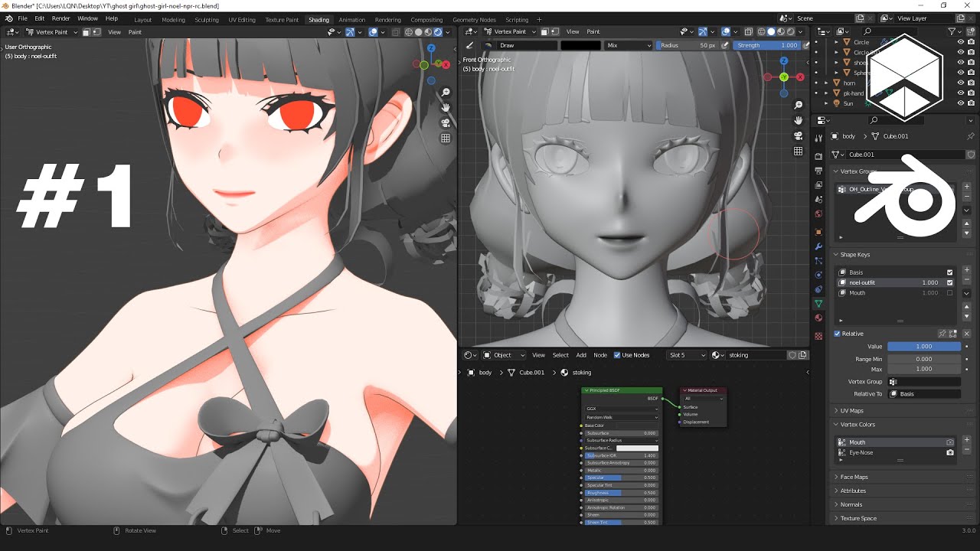Click shape key Value slider field

click(x=924, y=347)
